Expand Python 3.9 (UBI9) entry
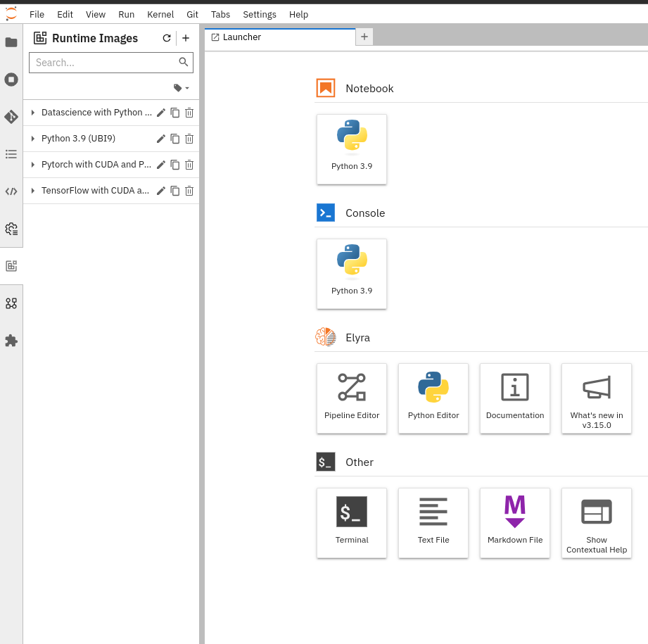Image resolution: width=648 pixels, height=644 pixels. pyautogui.click(x=32, y=139)
